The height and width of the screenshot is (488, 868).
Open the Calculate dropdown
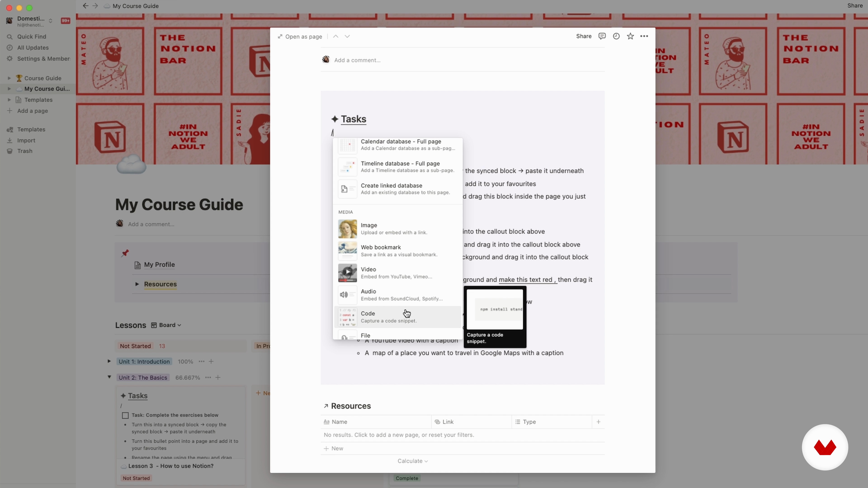(413, 461)
